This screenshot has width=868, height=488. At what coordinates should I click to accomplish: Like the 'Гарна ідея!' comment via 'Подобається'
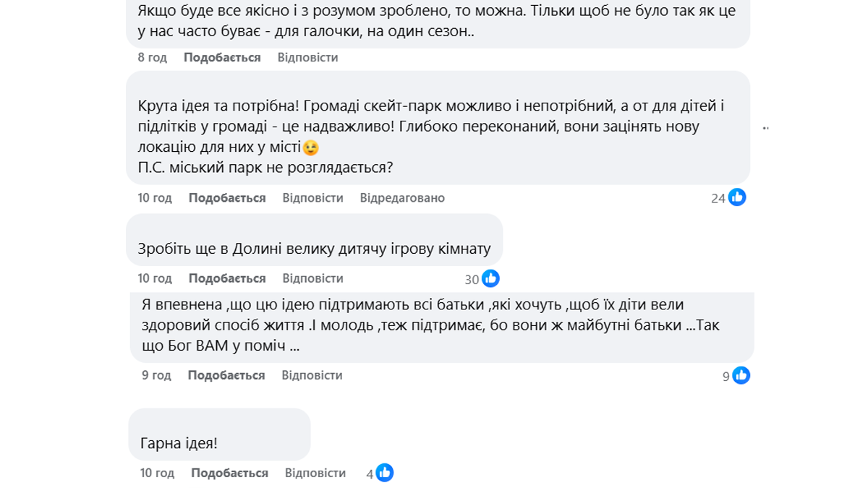[229, 473]
